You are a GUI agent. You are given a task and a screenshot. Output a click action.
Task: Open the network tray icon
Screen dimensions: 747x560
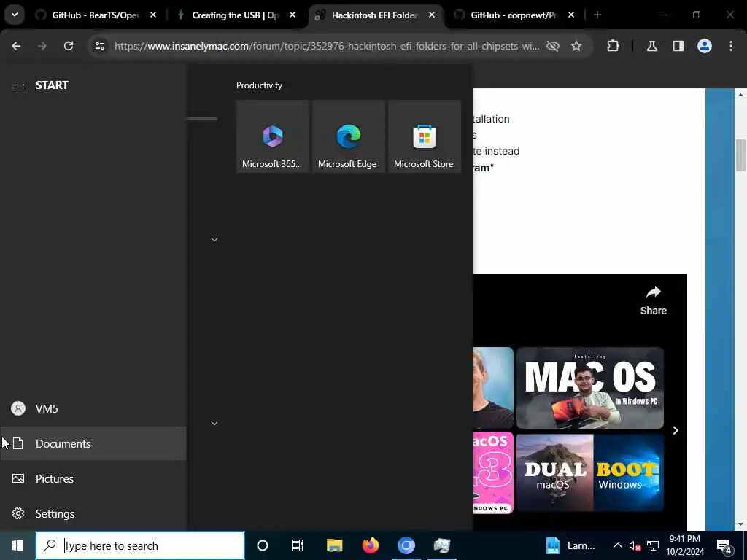[653, 545]
